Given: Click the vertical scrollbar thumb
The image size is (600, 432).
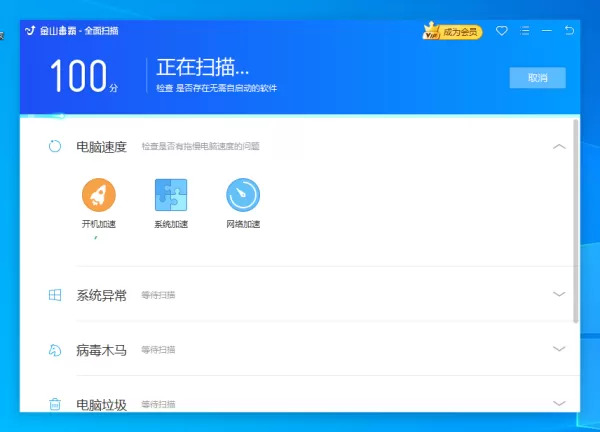Looking at the screenshot, I should point(576,221).
